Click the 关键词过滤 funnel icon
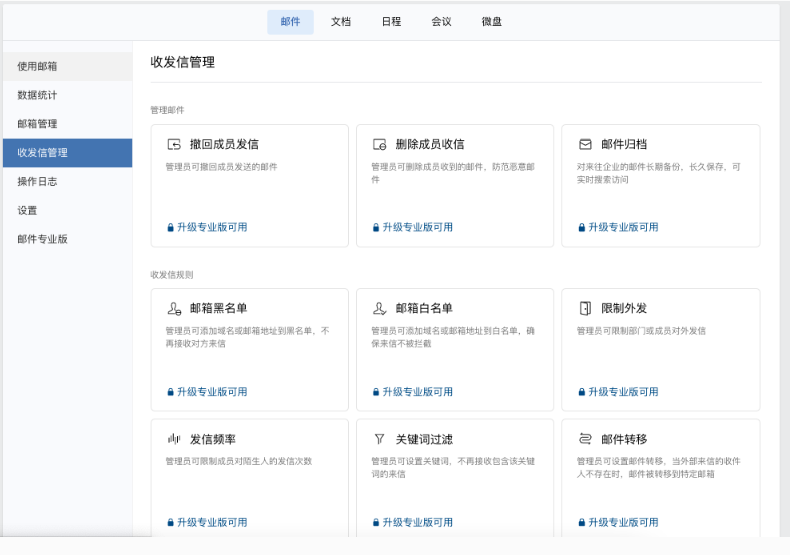This screenshot has width=790, height=555. click(380, 439)
